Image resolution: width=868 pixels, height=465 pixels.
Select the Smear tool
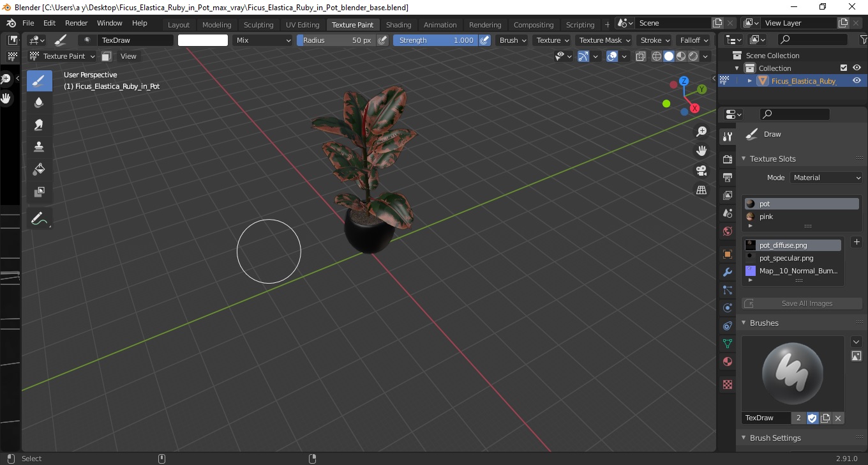click(x=39, y=125)
